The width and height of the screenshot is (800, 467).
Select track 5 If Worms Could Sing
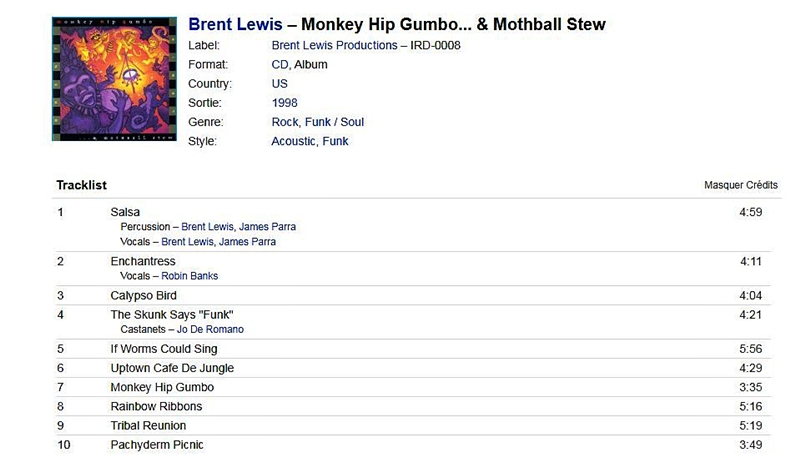(x=413, y=349)
